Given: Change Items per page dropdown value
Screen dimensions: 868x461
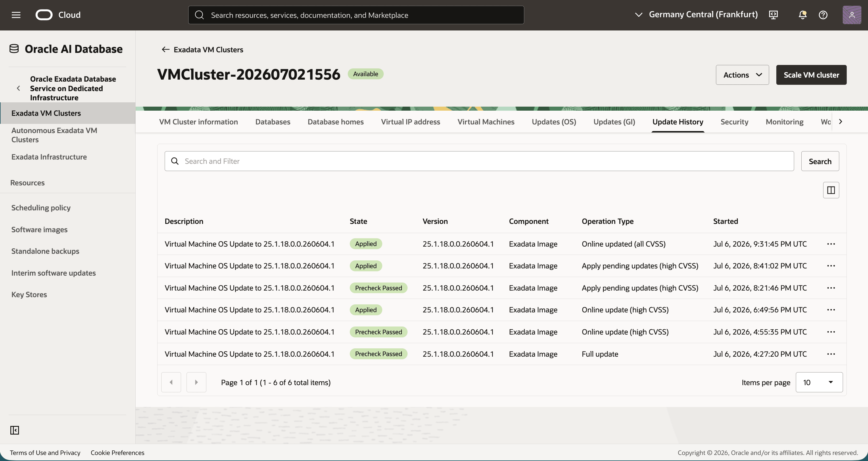Looking at the screenshot, I should coord(819,382).
